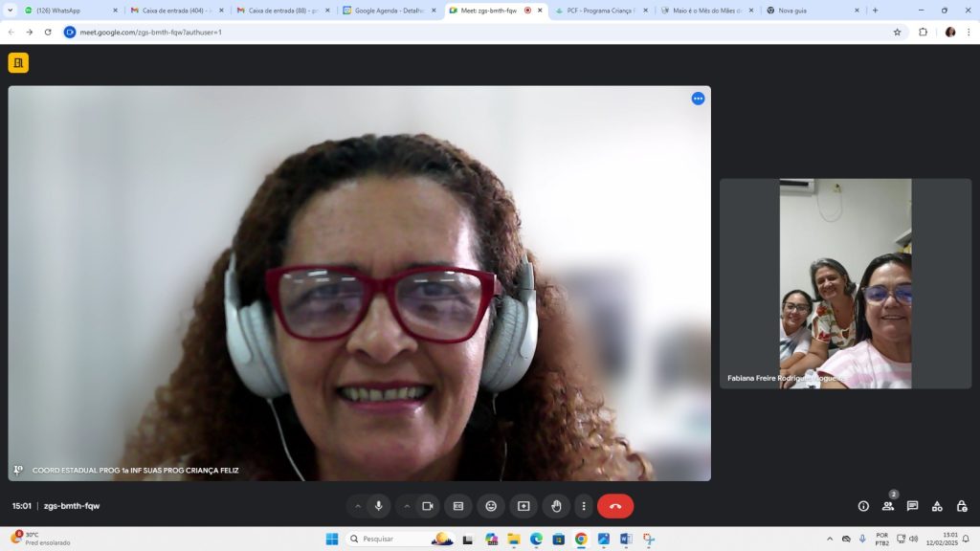Send an emoji reaction

pyautogui.click(x=491, y=506)
